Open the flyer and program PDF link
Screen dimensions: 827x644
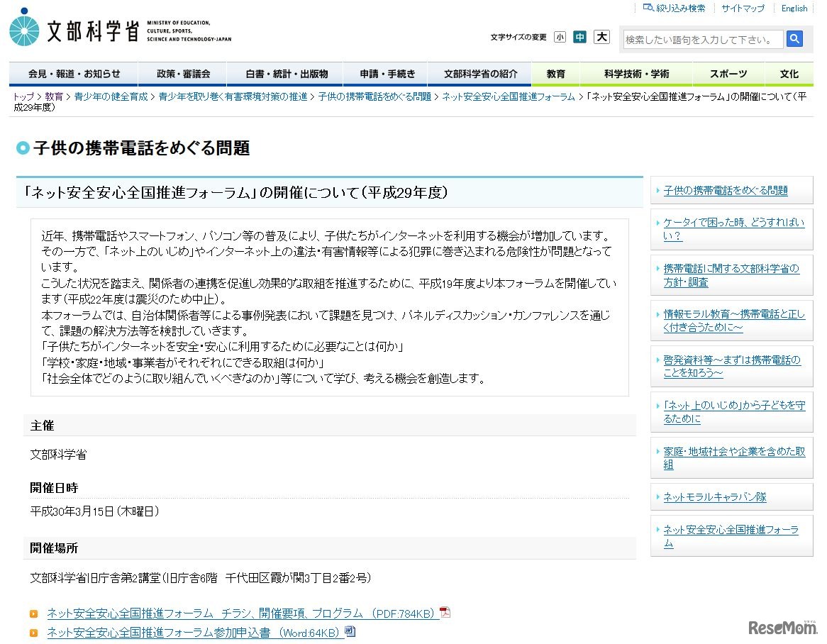point(241,614)
